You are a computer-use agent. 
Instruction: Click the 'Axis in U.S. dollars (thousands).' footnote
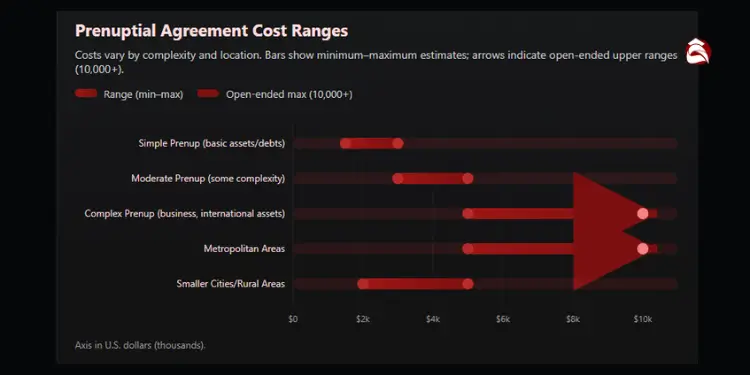(140, 345)
